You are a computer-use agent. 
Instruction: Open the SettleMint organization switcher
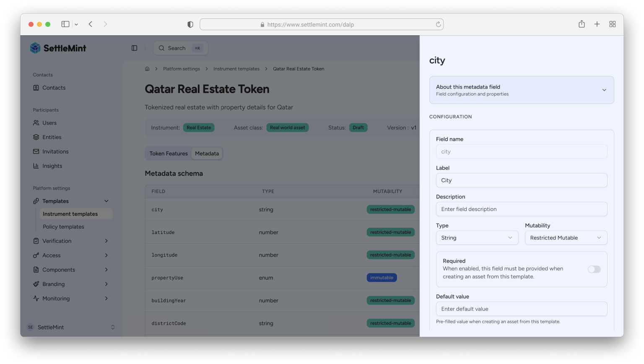pyautogui.click(x=70, y=328)
